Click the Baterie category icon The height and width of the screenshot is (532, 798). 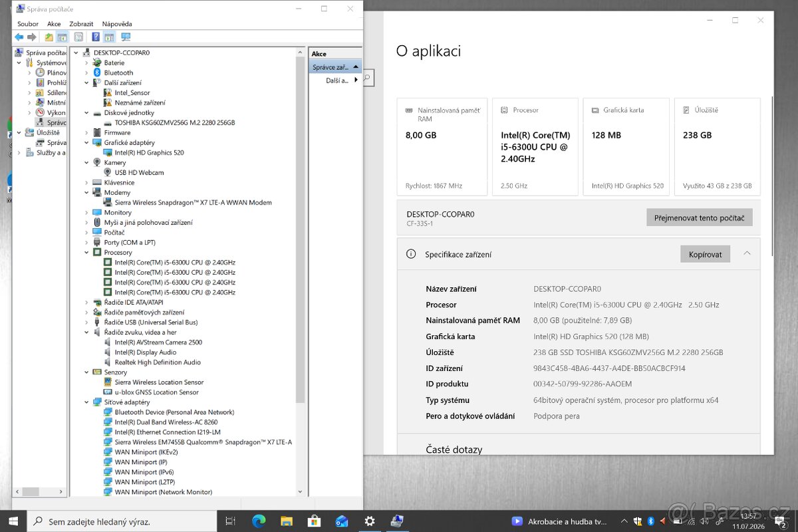(x=97, y=63)
